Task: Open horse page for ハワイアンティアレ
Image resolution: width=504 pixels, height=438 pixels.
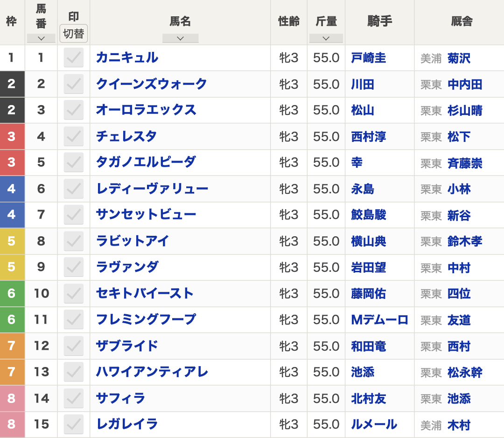Action: [152, 372]
